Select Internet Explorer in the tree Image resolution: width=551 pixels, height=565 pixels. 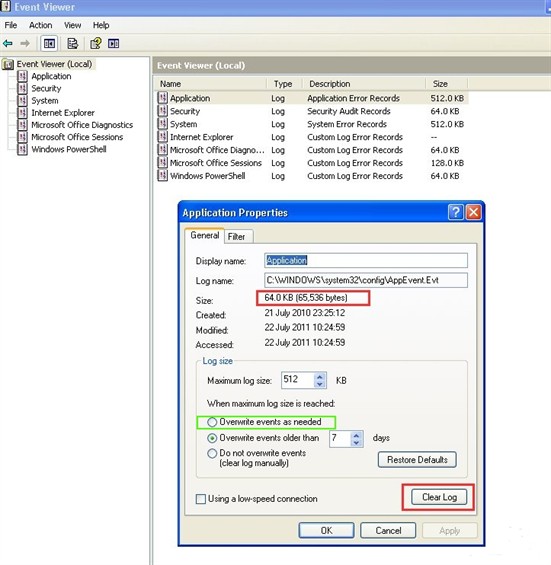pos(63,113)
